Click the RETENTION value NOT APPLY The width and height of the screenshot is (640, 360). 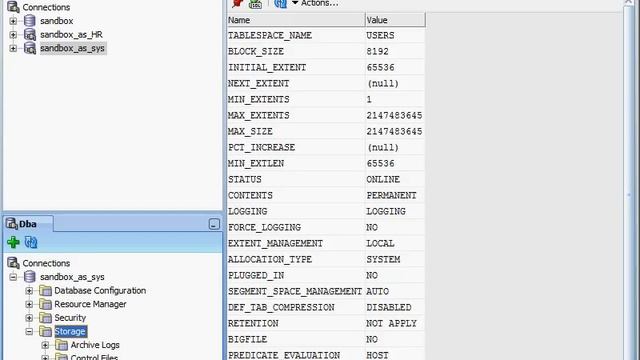(395, 323)
